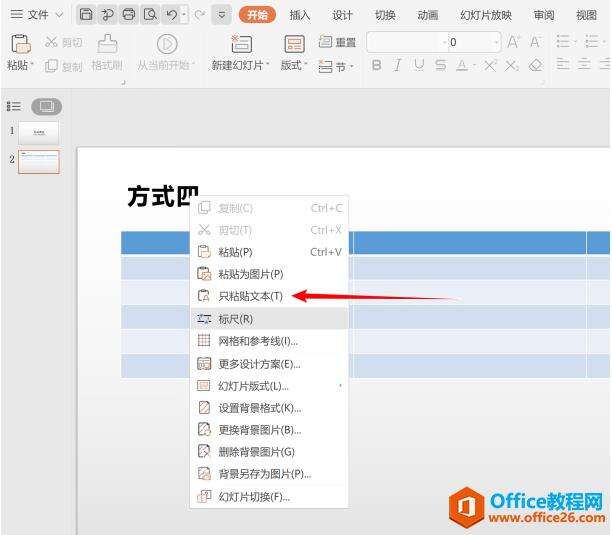Click the 新建幻灯片 icon
This screenshot has height=535, width=612.
(x=242, y=44)
